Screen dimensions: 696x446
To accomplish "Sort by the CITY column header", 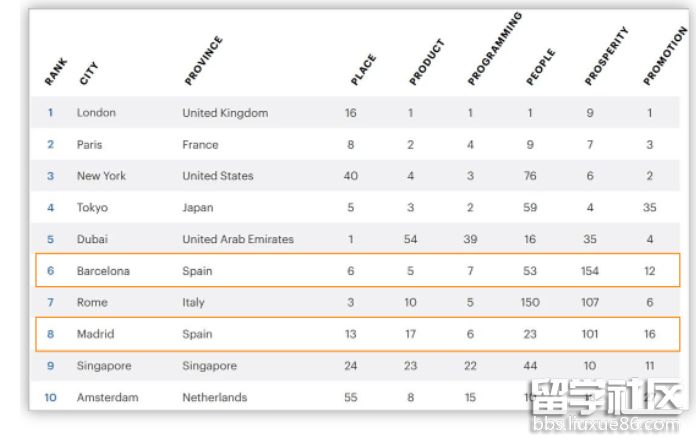I will point(88,72).
